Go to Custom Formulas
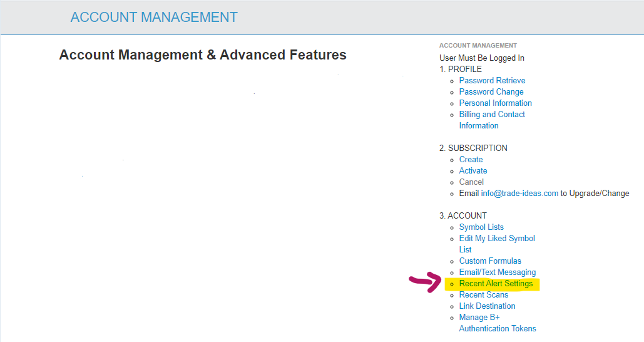This screenshot has height=342, width=644. tap(490, 261)
